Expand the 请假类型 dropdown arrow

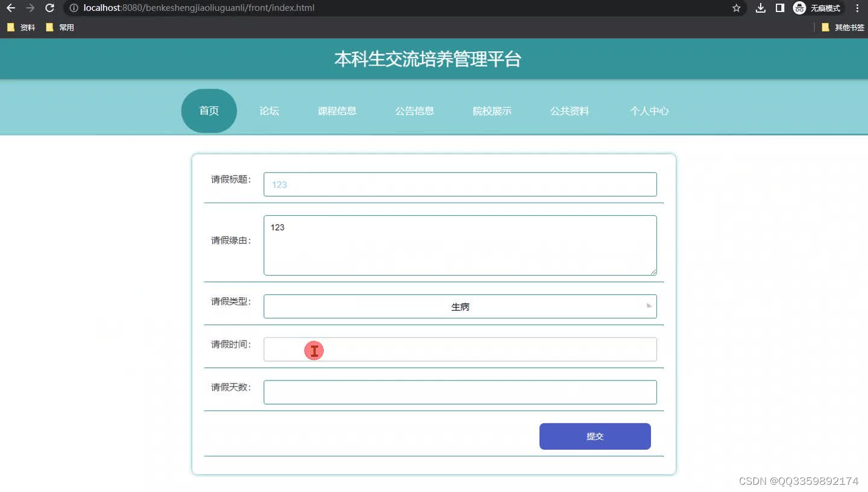tap(649, 306)
